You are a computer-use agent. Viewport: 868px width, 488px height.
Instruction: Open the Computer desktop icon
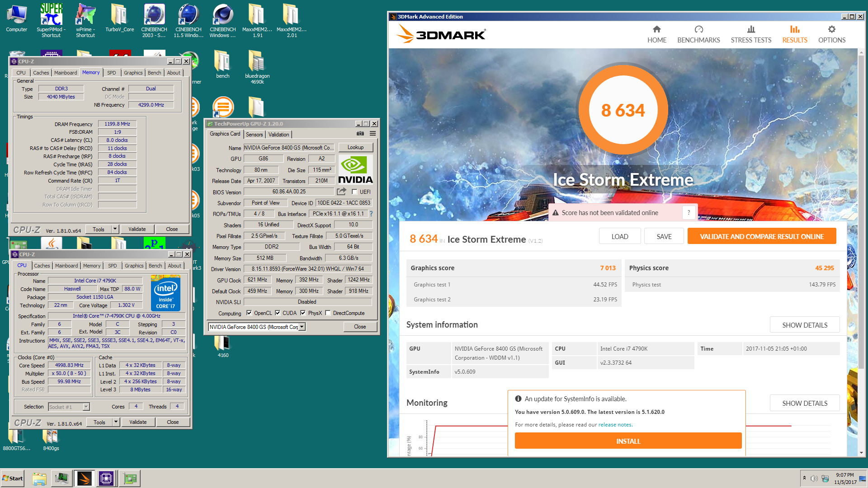pos(17,18)
